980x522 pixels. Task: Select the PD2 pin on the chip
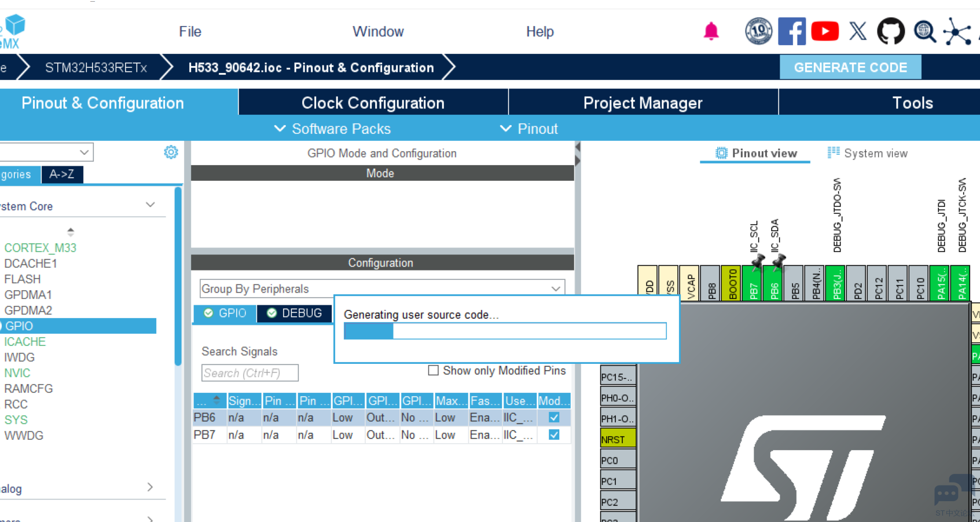click(x=857, y=283)
